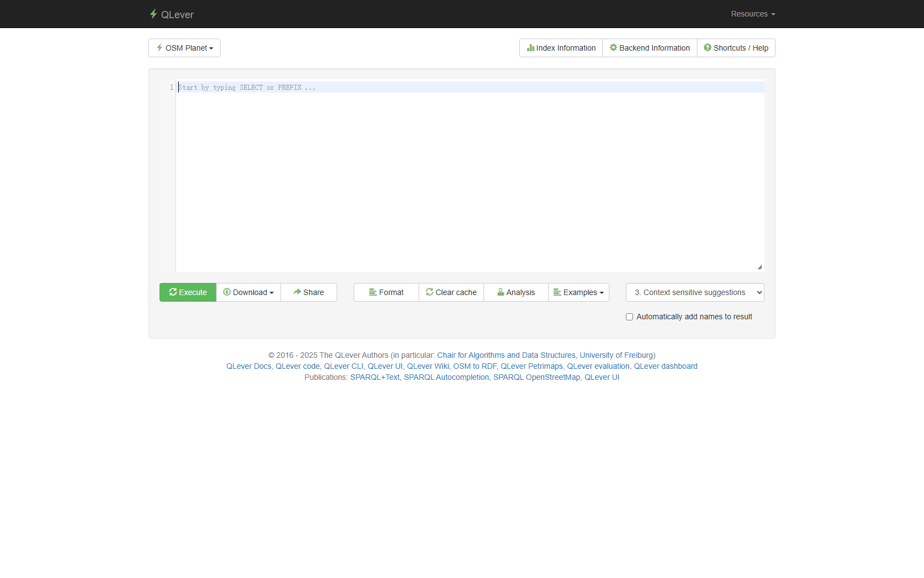Open Shortcuts / Help
The width and height of the screenshot is (924, 578).
pyautogui.click(x=736, y=48)
